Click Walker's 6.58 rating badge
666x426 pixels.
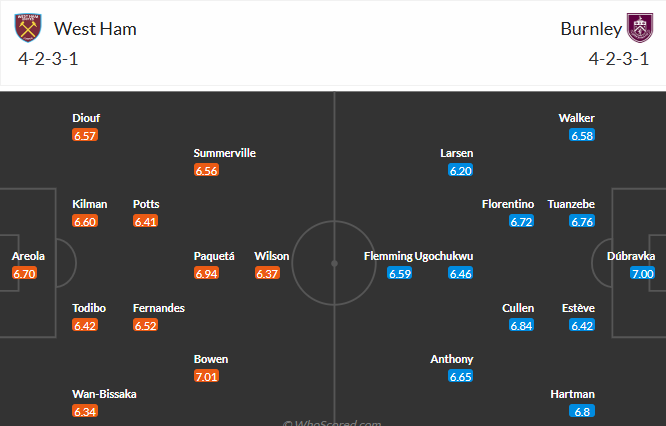(582, 135)
